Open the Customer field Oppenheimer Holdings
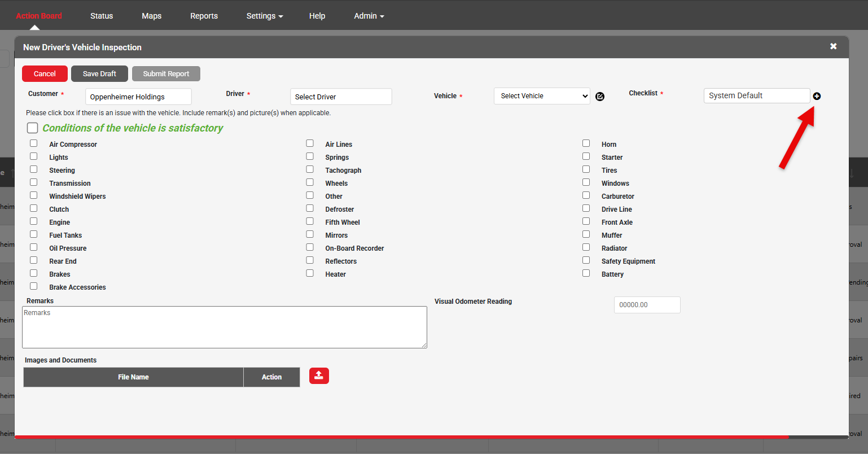This screenshot has height=454, width=868. point(138,97)
